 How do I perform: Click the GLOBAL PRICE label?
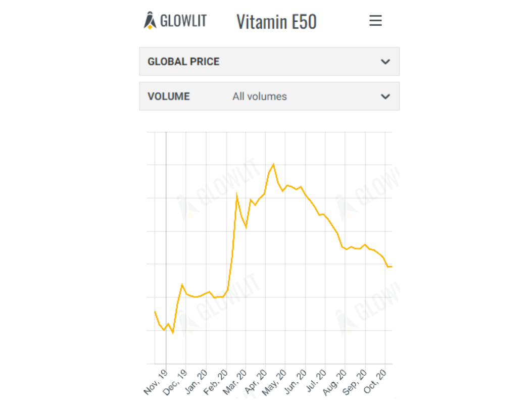pyautogui.click(x=183, y=62)
